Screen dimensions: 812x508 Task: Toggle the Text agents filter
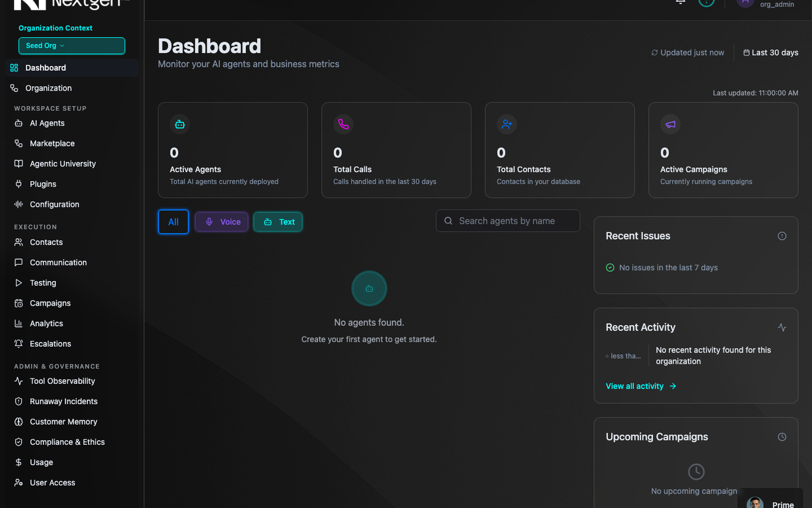(278, 222)
